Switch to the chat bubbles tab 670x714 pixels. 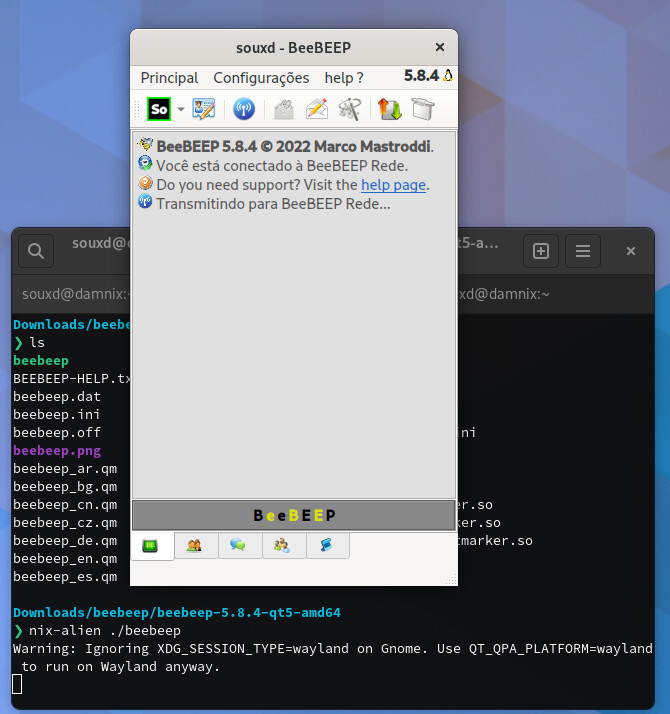tap(238, 545)
